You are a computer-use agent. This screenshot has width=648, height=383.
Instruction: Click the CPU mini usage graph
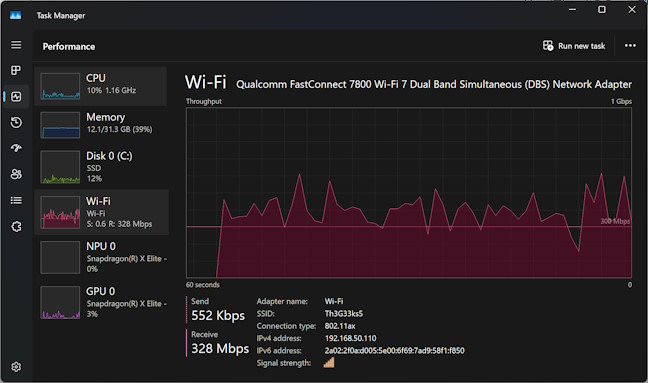pos(60,86)
